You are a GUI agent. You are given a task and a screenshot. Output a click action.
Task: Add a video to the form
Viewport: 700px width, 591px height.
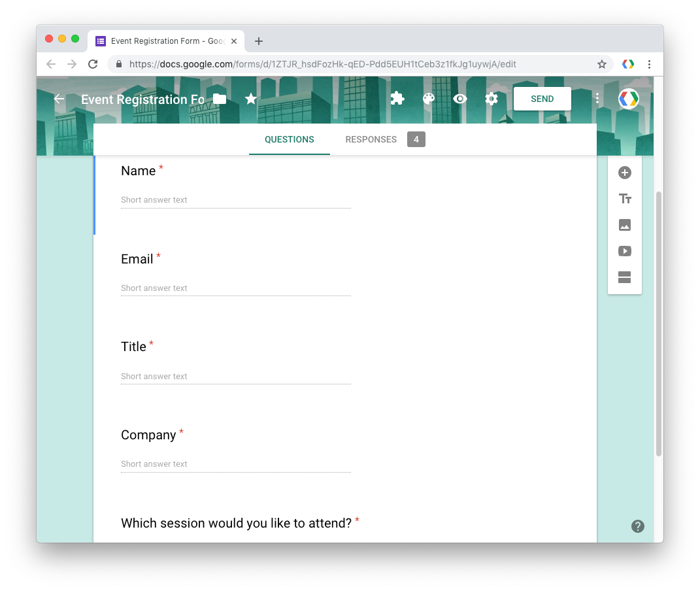tap(624, 250)
